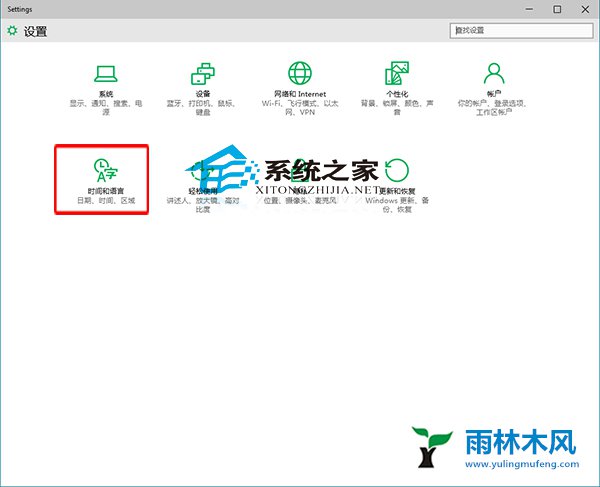This screenshot has width=600, height=487.
Task: Open the Devices (设备) printer icon
Action: coord(202,73)
